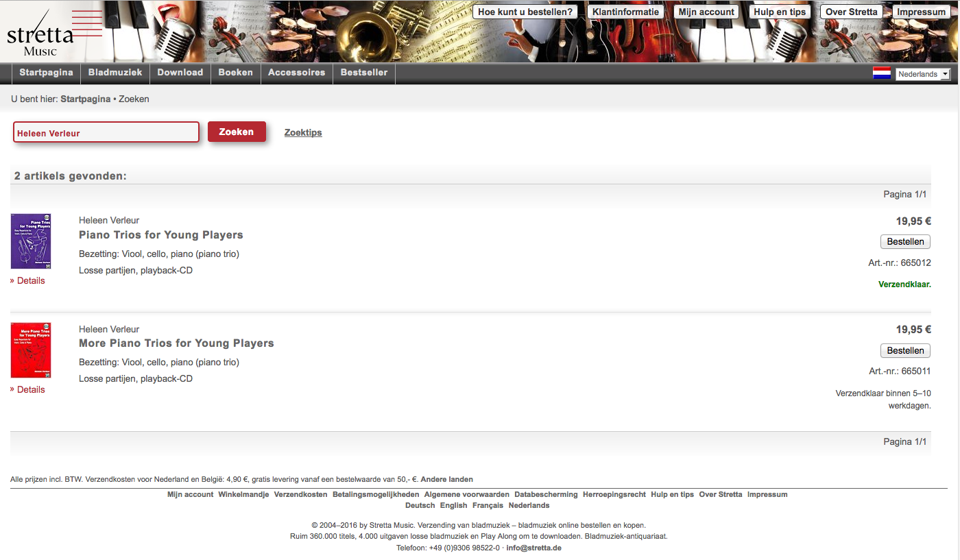This screenshot has height=560, width=960.
Task: Click the Stretta Music logo
Action: [53, 32]
